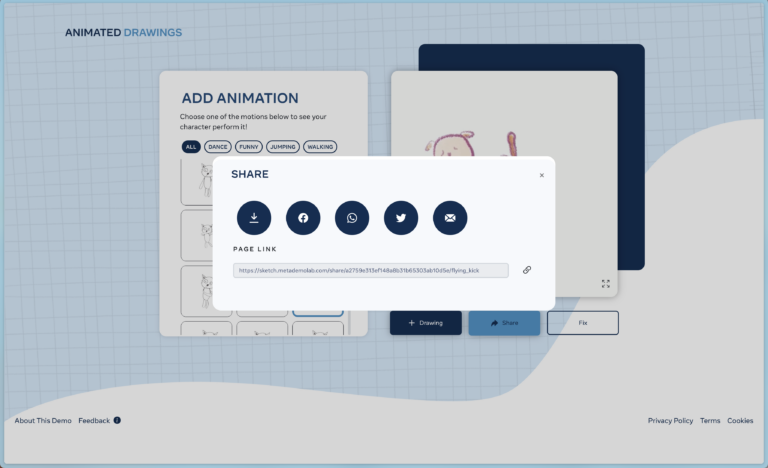Select the ALL motion filter
The height and width of the screenshot is (468, 768).
coord(190,147)
